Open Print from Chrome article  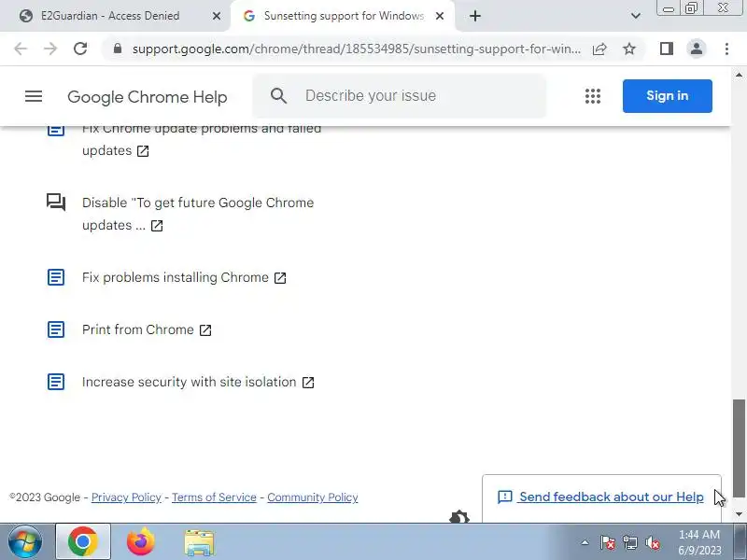(x=137, y=329)
